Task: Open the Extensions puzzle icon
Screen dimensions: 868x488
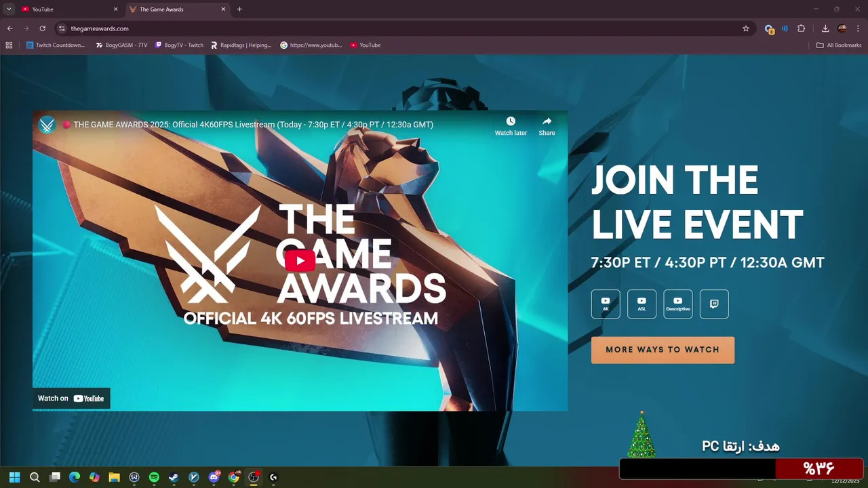Action: click(802, 28)
